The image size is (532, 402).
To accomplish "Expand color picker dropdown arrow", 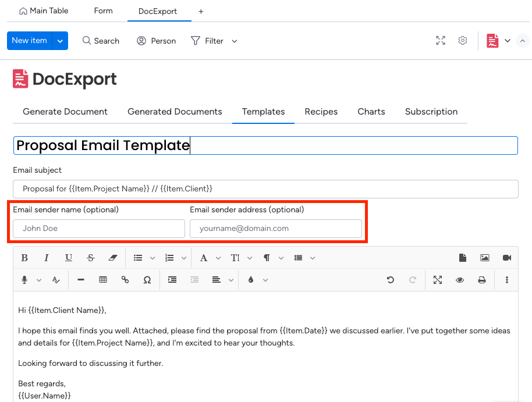I will coord(265,280).
